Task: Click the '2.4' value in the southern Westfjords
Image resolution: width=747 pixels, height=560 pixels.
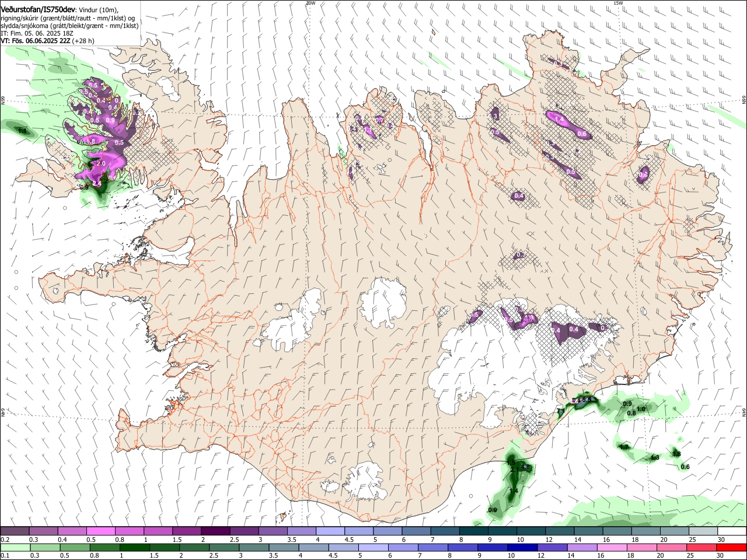Action: pyautogui.click(x=97, y=184)
